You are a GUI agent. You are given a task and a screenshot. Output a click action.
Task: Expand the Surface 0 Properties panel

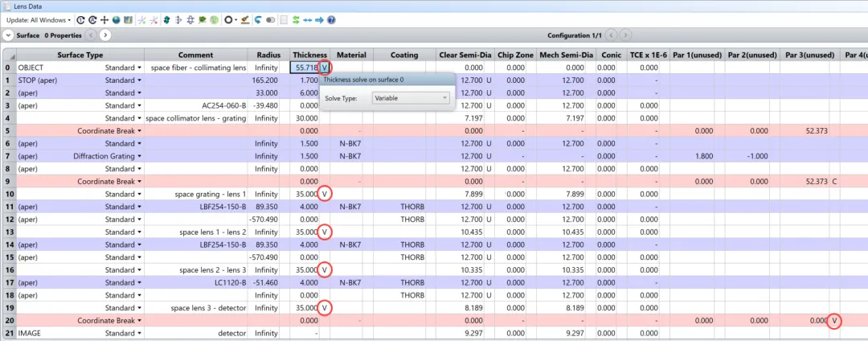coord(8,35)
